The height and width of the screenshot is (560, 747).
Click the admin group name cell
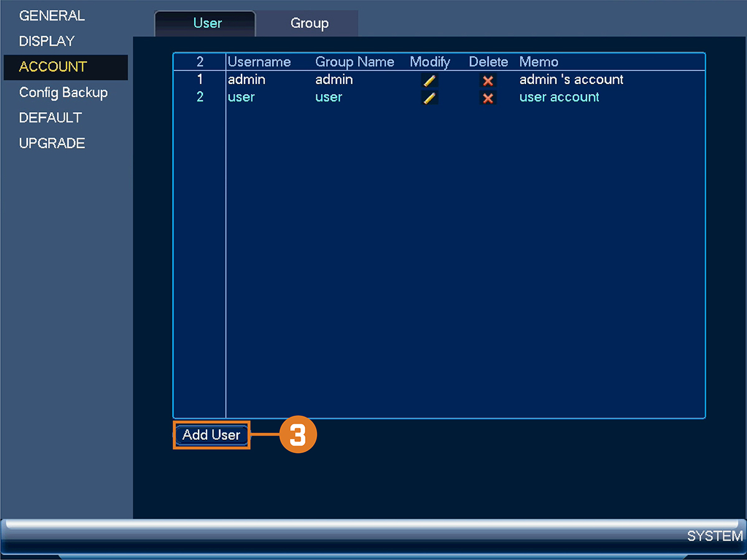pyautogui.click(x=334, y=80)
